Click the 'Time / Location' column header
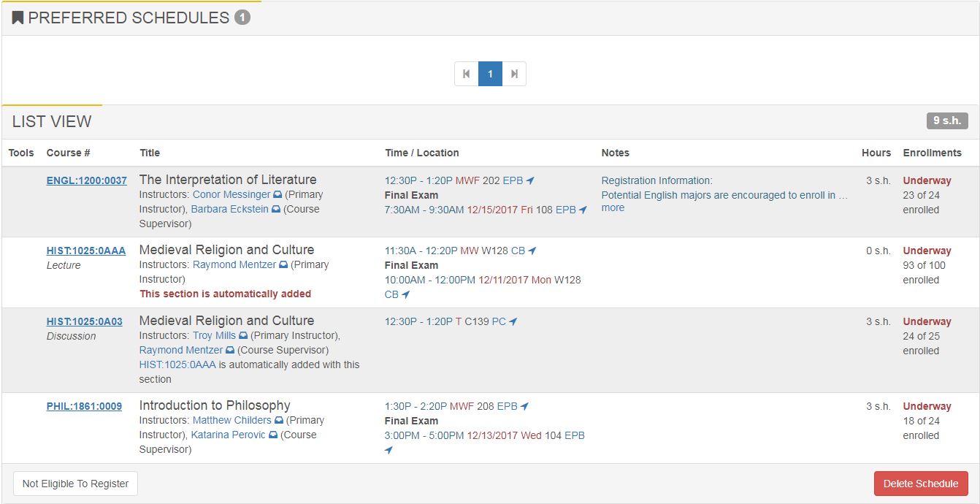 tap(422, 153)
